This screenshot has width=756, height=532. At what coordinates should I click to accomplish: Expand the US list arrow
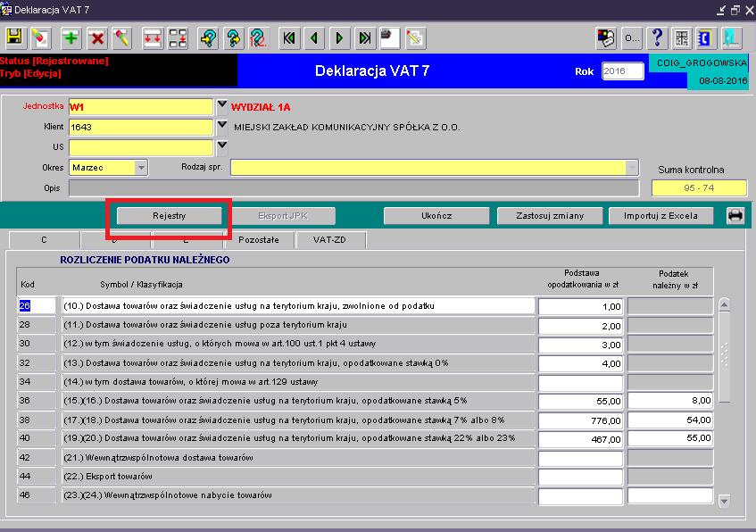pos(221,146)
